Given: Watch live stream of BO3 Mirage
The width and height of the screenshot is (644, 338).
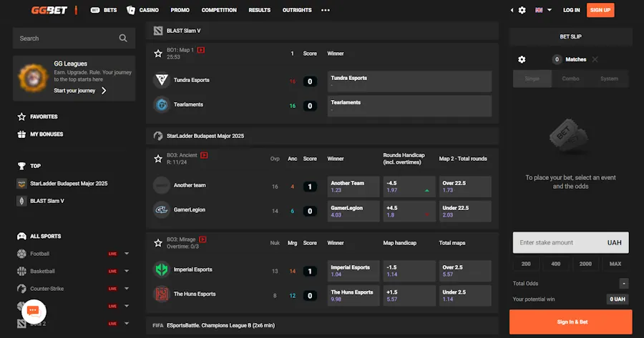Looking at the screenshot, I should pos(203,239).
